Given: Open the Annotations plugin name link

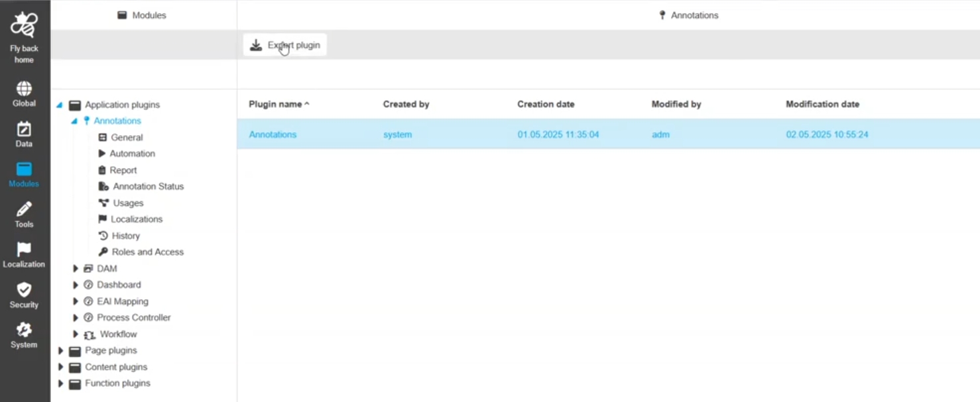Looking at the screenshot, I should coord(273,134).
